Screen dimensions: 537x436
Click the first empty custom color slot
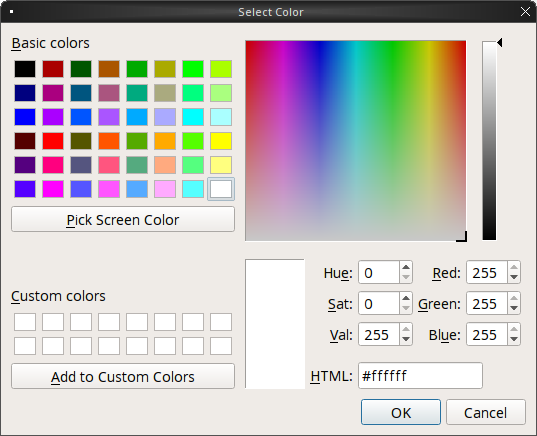25,322
